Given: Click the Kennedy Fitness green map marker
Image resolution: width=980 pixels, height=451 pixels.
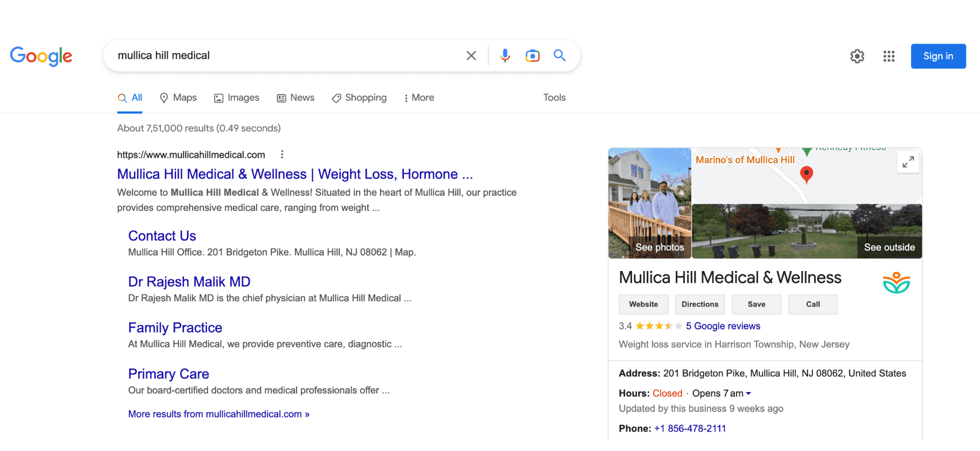Looking at the screenshot, I should 807,151.
